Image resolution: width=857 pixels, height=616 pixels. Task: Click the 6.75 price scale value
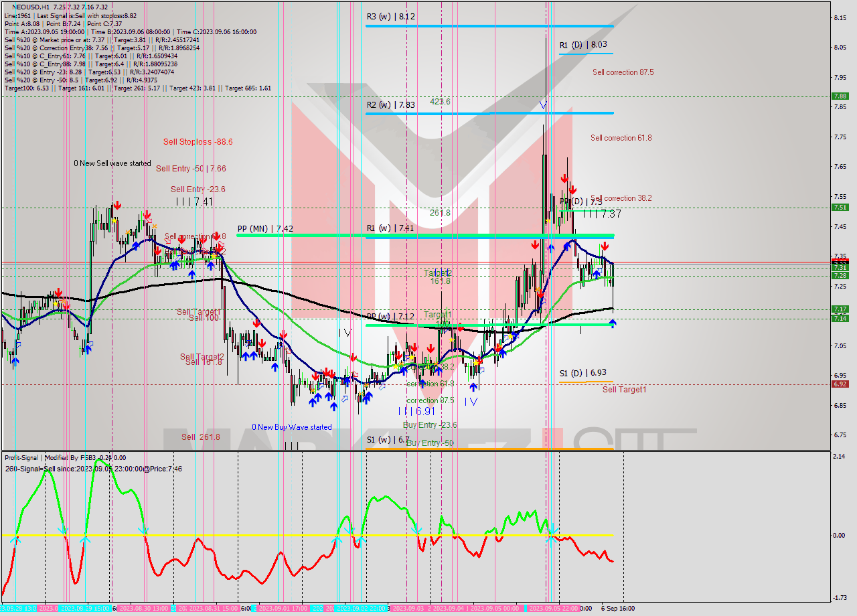tap(841, 435)
